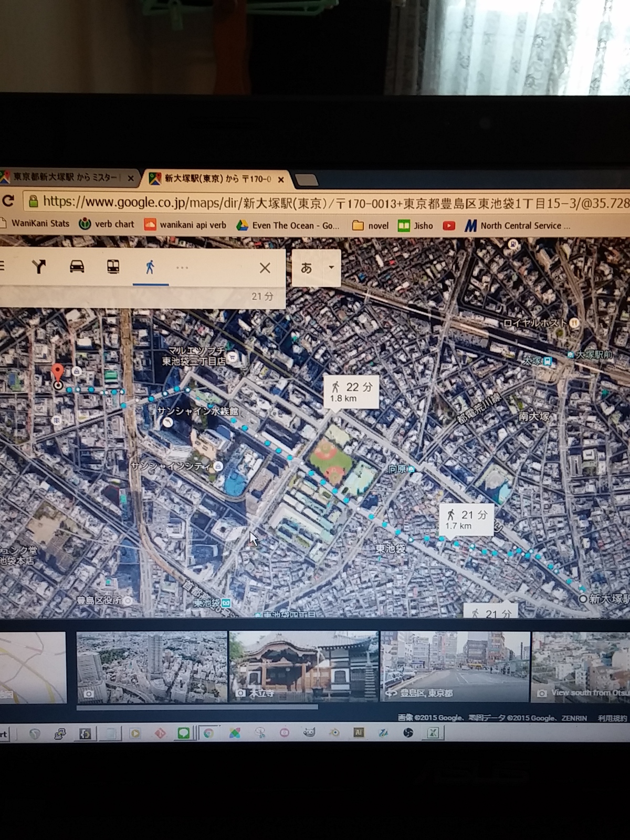Open the wanikani api verb bookmark
Screen dimensions: 630x840
pos(185,225)
